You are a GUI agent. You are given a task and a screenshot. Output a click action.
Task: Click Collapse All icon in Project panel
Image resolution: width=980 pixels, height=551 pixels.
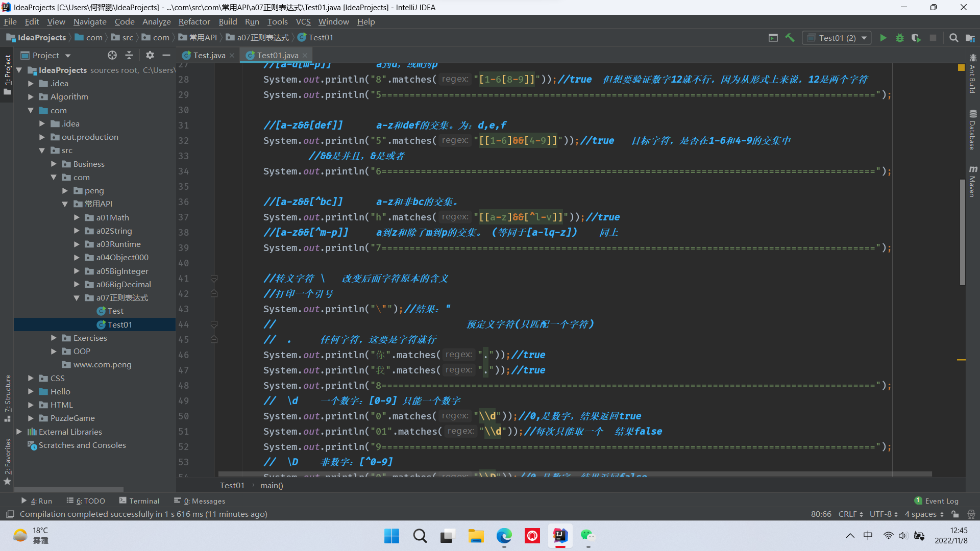click(129, 55)
